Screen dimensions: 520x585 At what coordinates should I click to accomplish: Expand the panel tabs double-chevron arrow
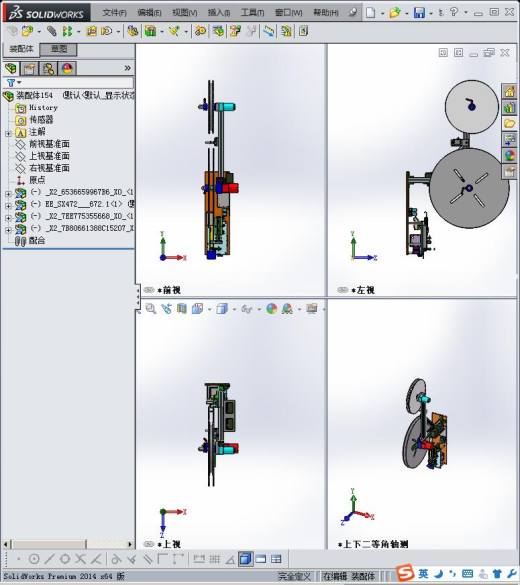pyautogui.click(x=128, y=68)
